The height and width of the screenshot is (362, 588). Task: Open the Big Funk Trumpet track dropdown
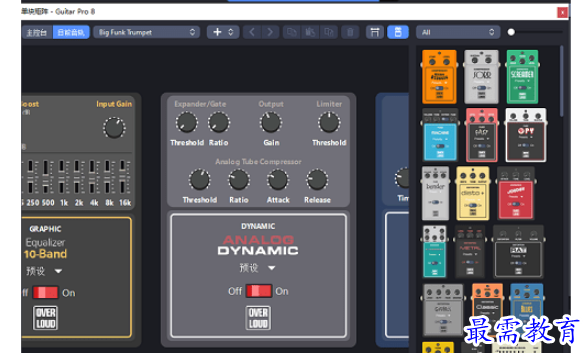pos(147,32)
